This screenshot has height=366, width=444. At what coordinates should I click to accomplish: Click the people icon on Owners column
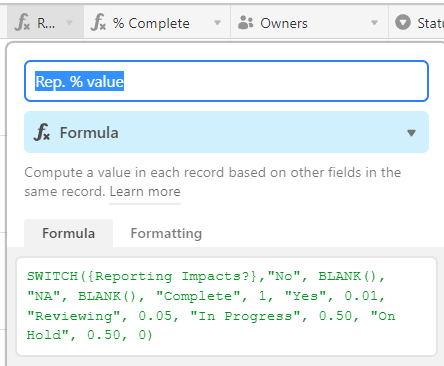(246, 23)
